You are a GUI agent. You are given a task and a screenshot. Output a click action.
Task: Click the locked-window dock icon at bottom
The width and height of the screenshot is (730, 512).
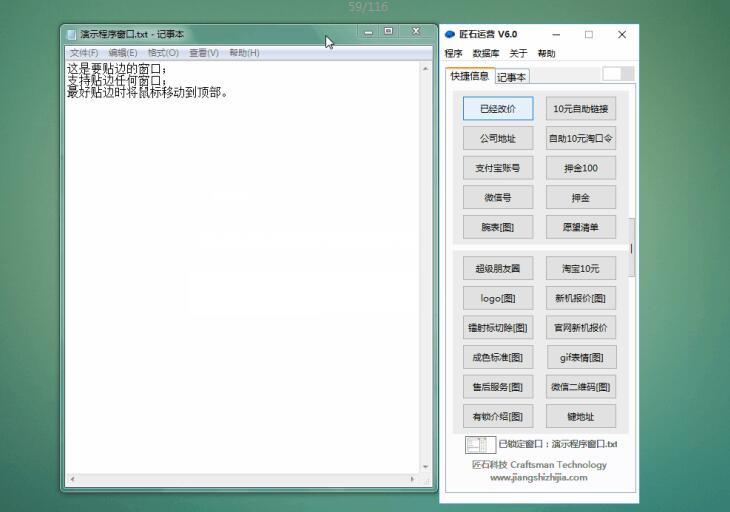point(480,444)
